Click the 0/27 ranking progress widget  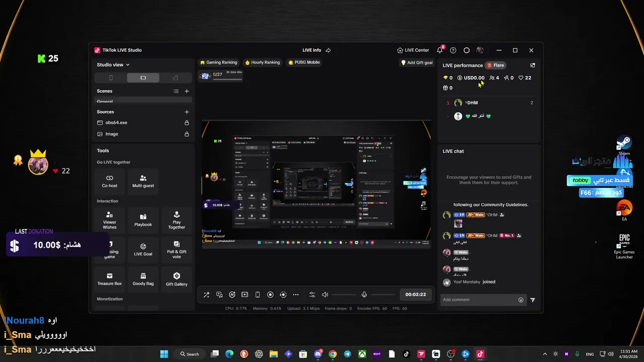pos(221,75)
